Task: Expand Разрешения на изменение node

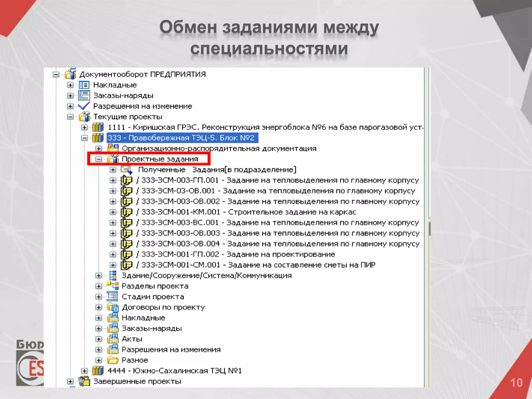Action: [x=70, y=106]
